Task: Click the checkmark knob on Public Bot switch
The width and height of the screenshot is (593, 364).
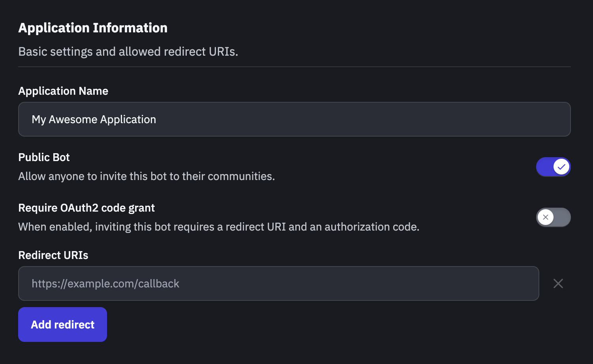Action: pyautogui.click(x=561, y=167)
